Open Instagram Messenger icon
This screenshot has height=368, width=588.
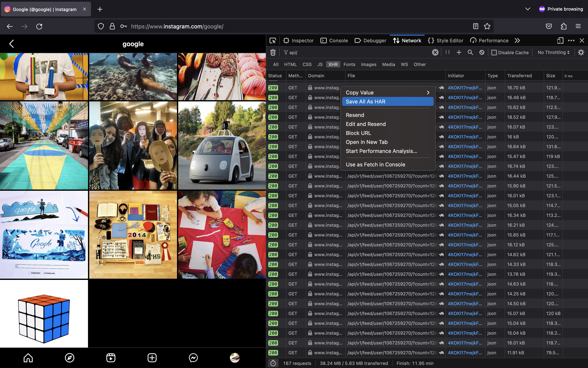click(193, 358)
